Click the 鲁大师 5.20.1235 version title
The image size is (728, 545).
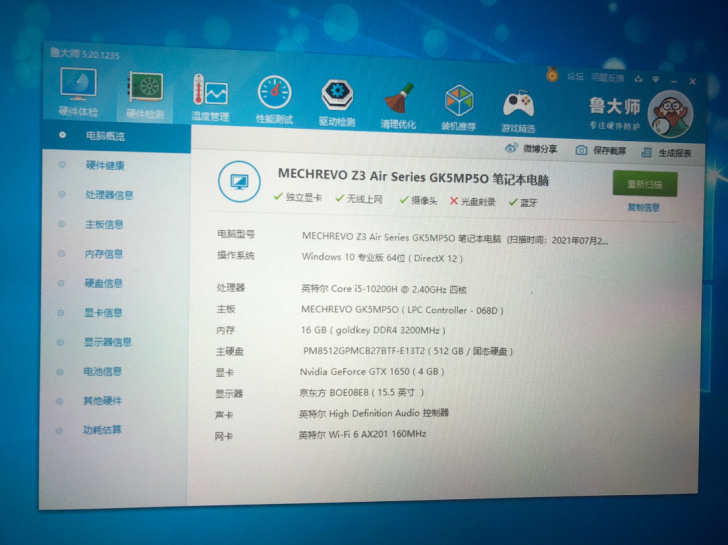pyautogui.click(x=85, y=54)
